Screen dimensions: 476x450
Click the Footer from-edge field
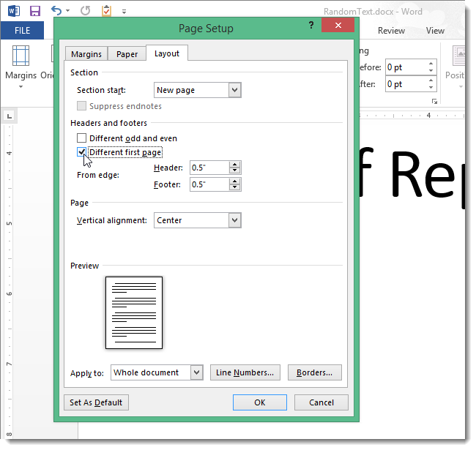[209, 184]
